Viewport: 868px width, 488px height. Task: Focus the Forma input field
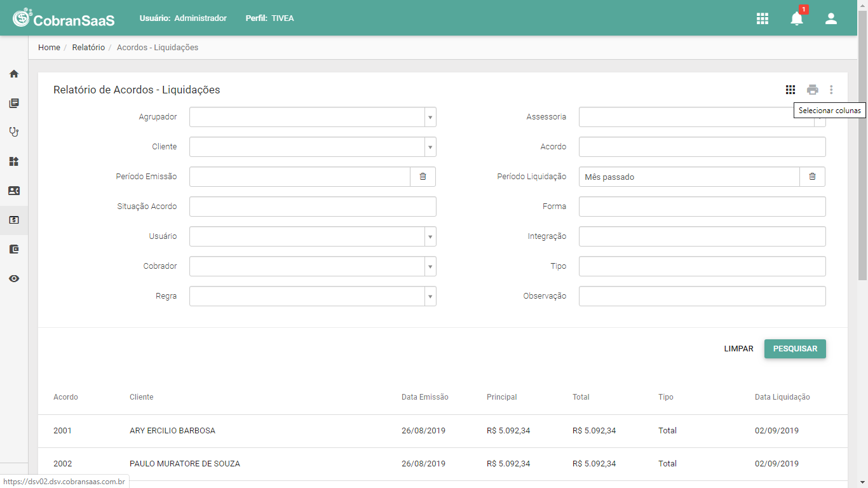click(702, 207)
